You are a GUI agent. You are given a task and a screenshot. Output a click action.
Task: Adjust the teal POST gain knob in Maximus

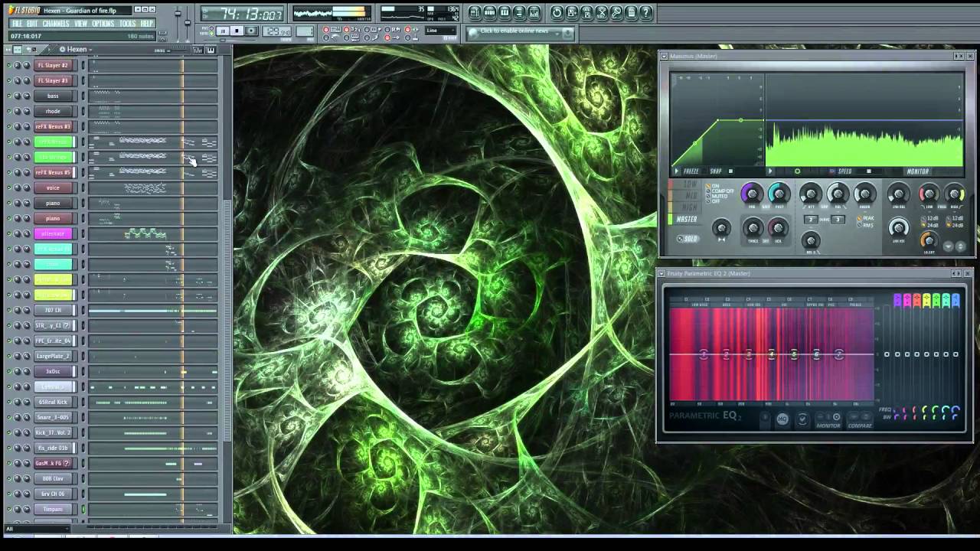779,194
